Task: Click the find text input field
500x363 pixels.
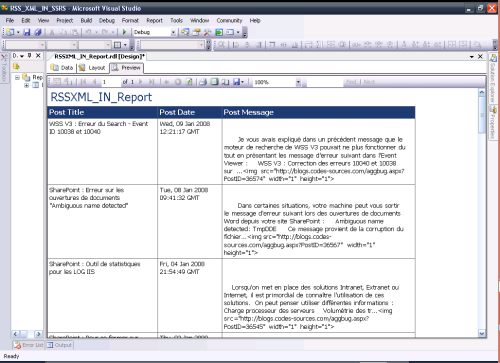Action: [325, 82]
